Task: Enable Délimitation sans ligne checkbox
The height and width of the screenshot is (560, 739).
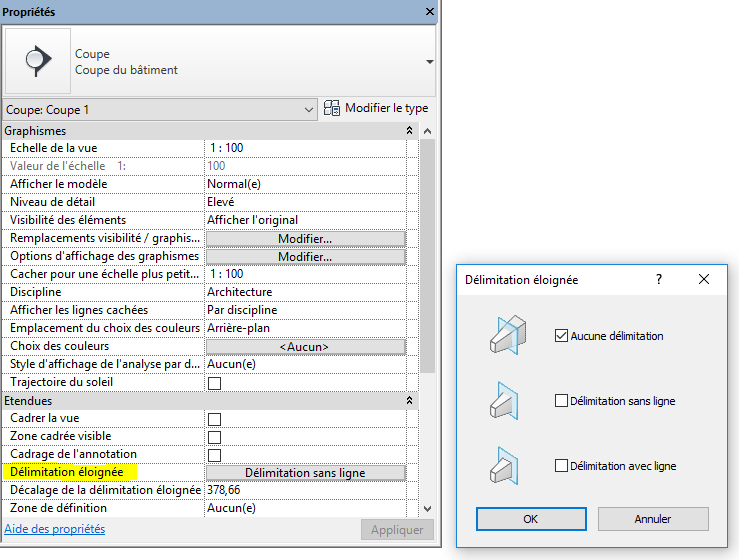Action: 561,401
